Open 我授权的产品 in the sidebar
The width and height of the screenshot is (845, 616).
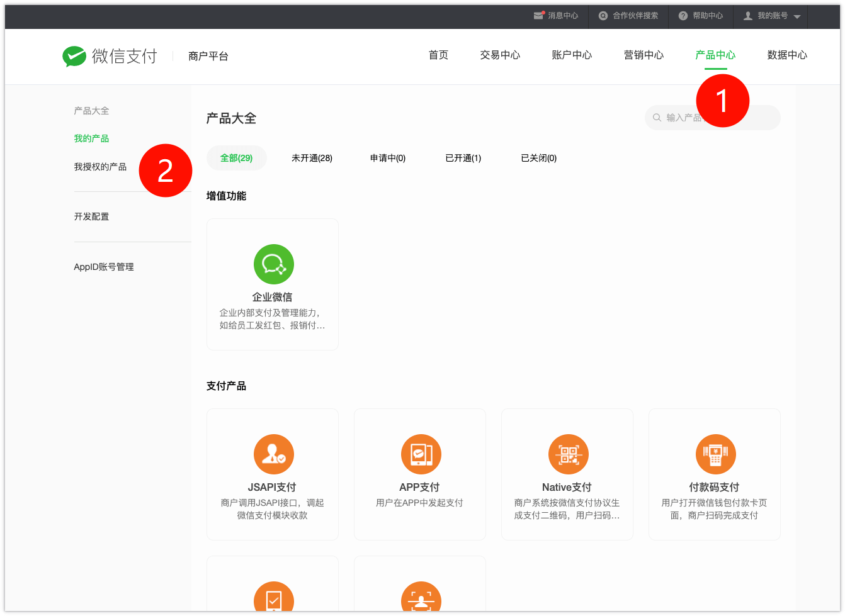100,167
